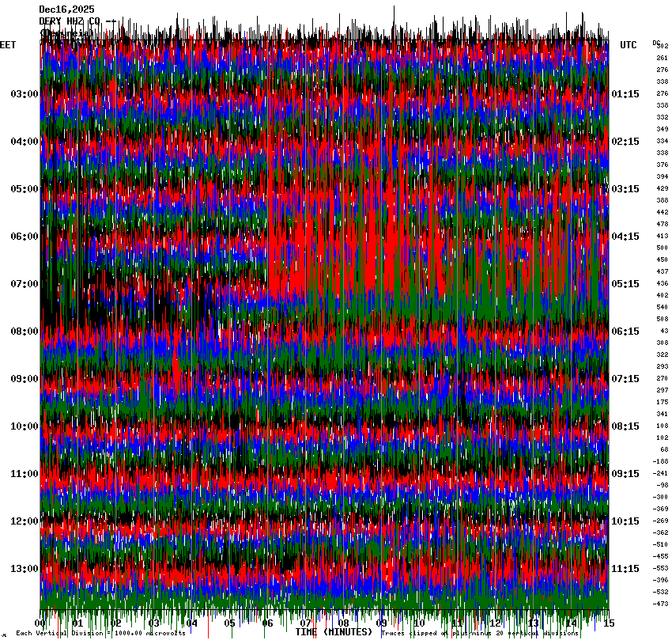Select the 03:00 local time row label
Image resolution: width=672 pixels, height=644 pixels.
24,94
